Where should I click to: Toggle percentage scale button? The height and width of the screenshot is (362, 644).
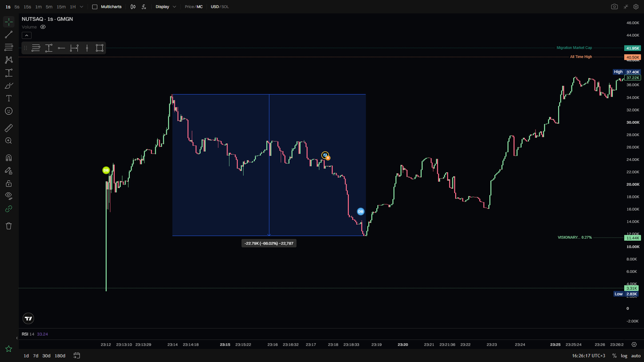click(614, 356)
